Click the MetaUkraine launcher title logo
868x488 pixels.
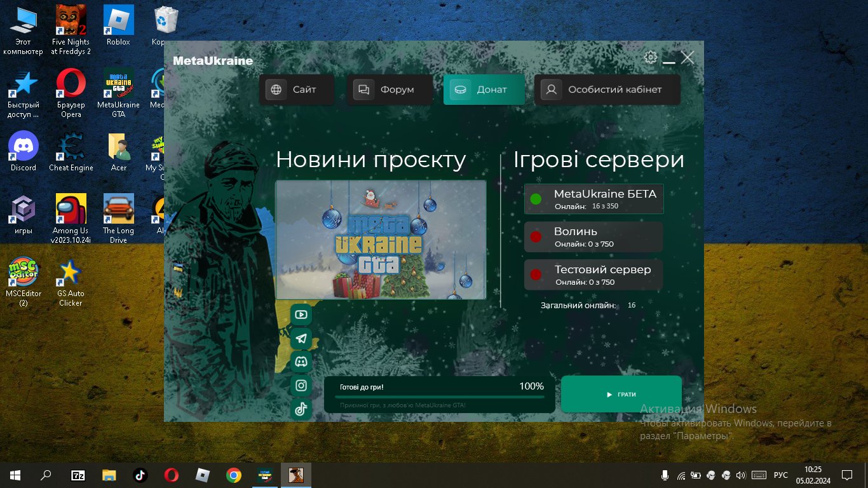click(x=213, y=61)
